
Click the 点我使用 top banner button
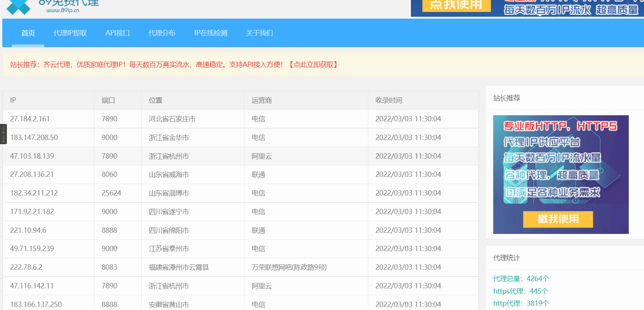[x=456, y=5]
